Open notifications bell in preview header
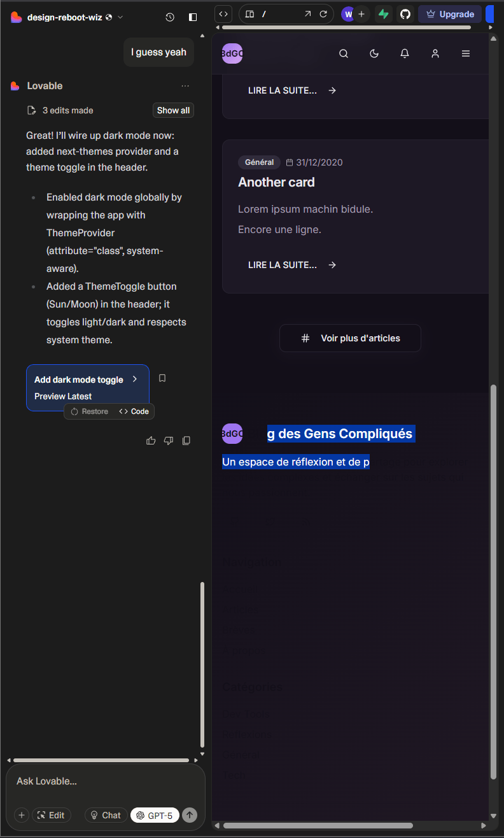Screen dimensions: 504x838 click(x=405, y=54)
